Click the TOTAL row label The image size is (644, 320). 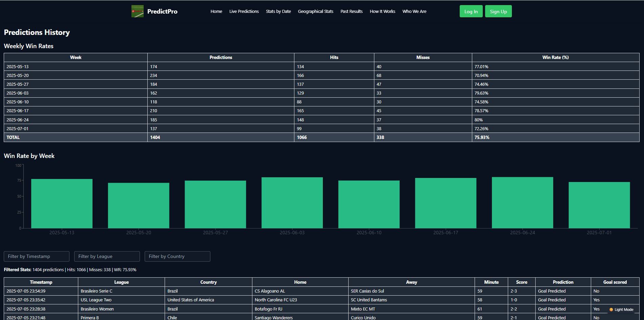[76, 137]
